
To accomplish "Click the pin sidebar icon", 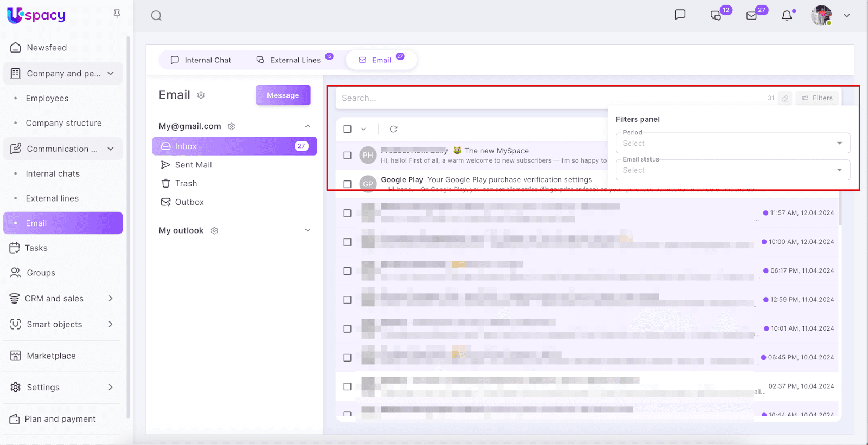I will point(117,14).
